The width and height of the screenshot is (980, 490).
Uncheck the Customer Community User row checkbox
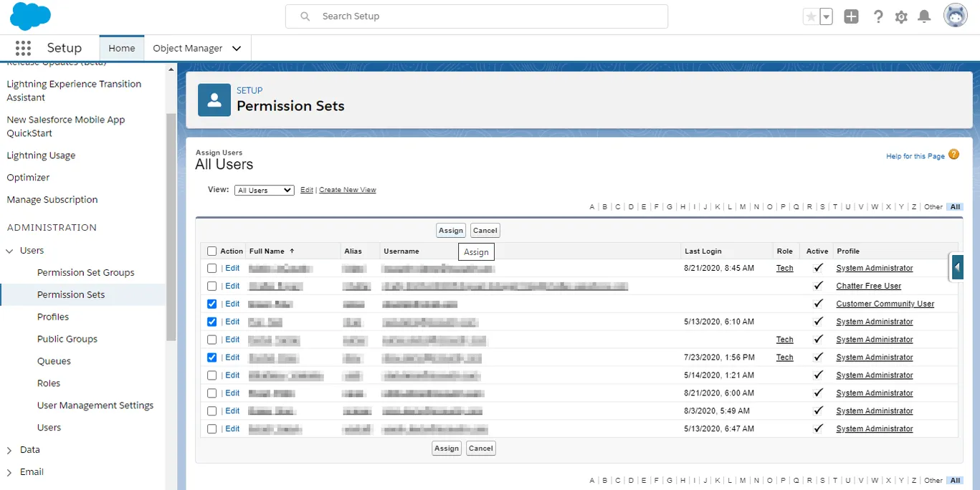point(211,304)
